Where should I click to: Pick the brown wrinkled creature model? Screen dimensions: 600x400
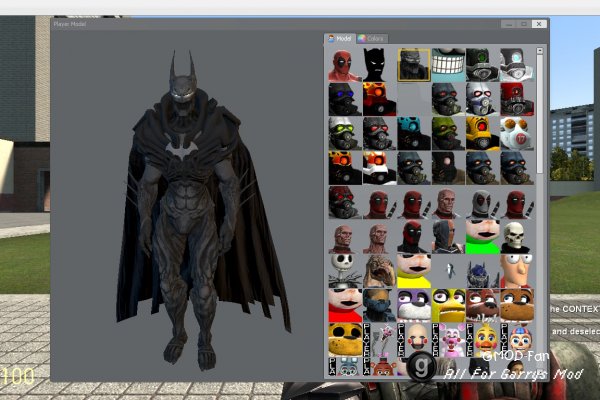click(x=379, y=271)
